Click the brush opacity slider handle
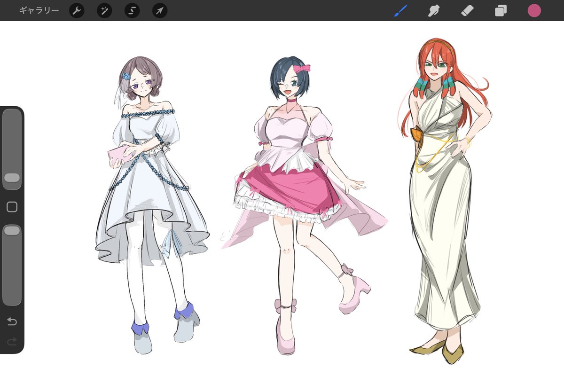 (x=12, y=230)
